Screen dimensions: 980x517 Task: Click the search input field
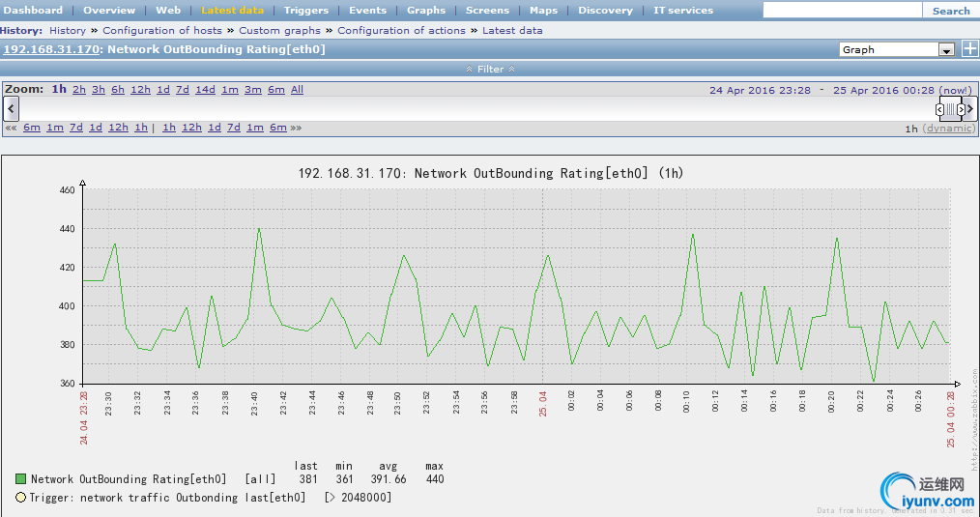843,10
